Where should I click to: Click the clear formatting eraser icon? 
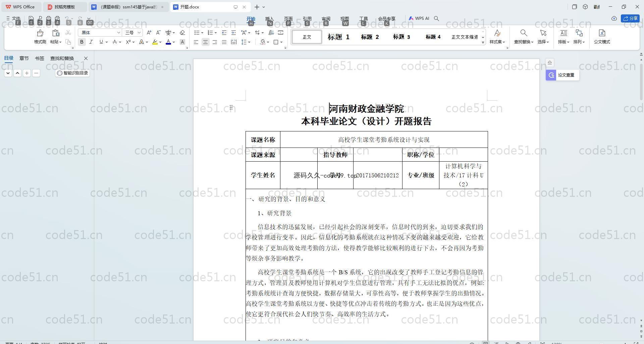182,33
